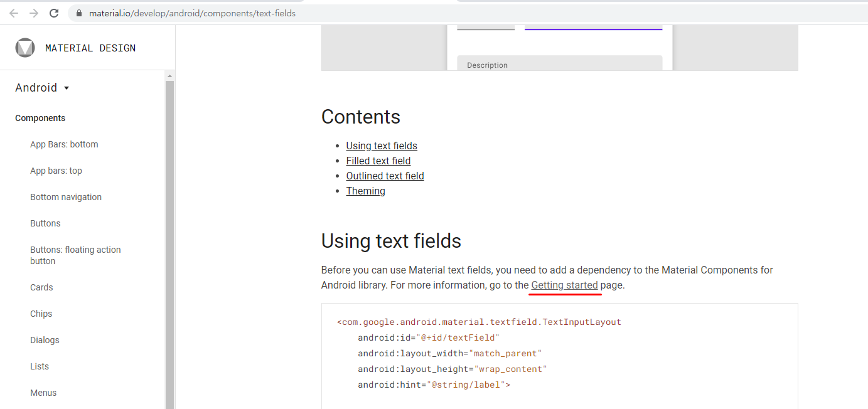Image resolution: width=868 pixels, height=409 pixels.
Task: Follow the Using text fields contents link
Action: [x=382, y=146]
